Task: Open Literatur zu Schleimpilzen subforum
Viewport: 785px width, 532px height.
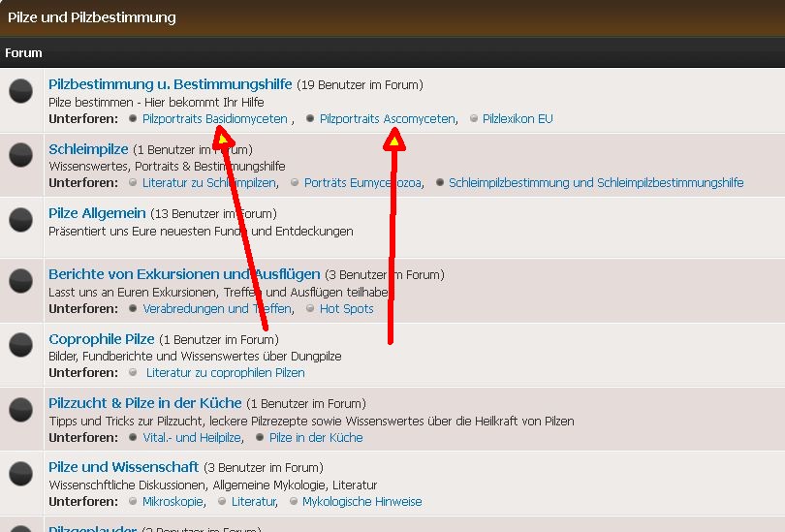Action: click(208, 182)
